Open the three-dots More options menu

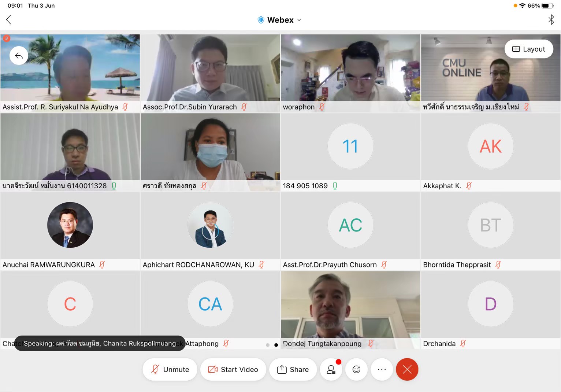pos(382,369)
